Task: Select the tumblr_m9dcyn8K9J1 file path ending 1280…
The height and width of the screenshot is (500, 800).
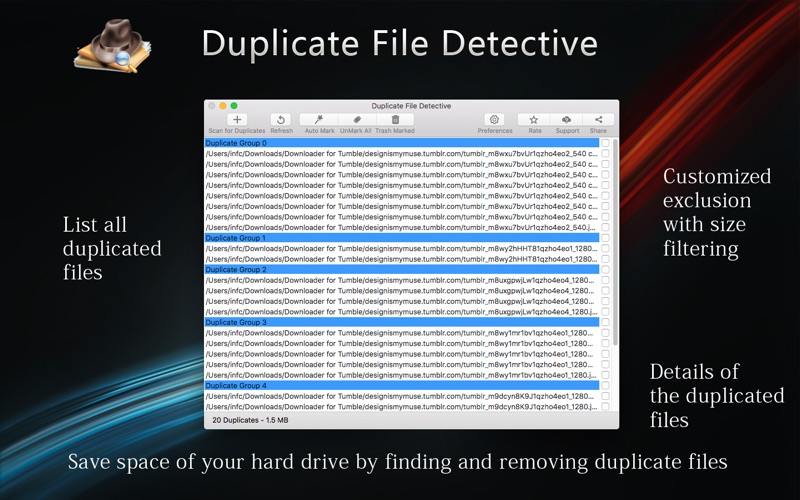Action: click(402, 396)
